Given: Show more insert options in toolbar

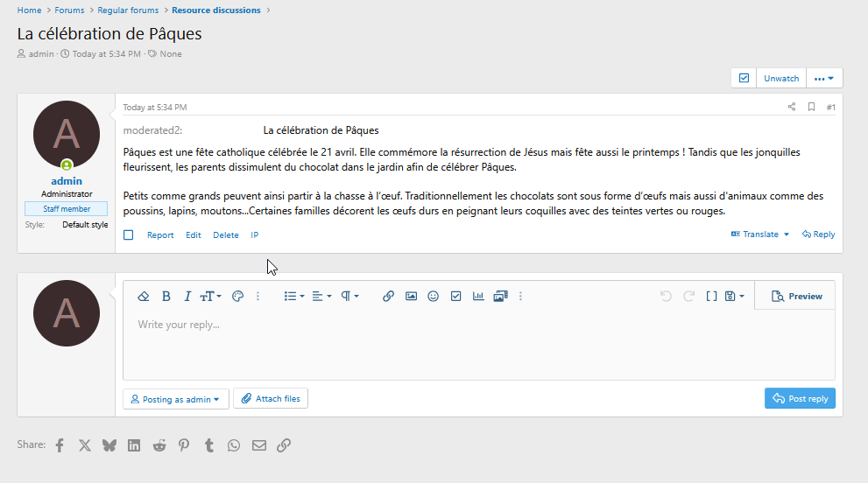Looking at the screenshot, I should (521, 297).
